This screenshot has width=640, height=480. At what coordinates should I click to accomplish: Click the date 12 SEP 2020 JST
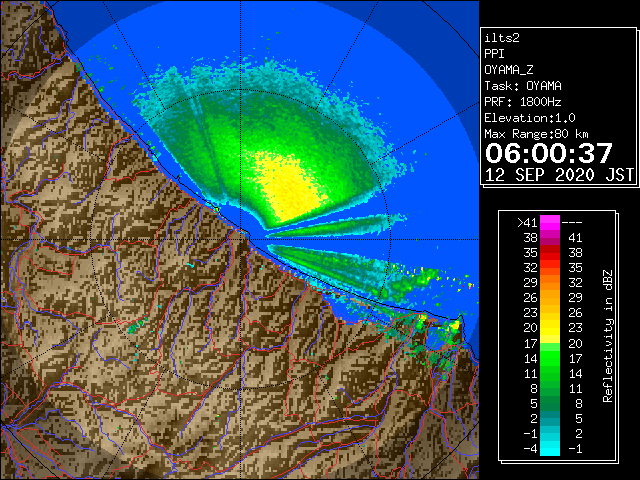559,175
